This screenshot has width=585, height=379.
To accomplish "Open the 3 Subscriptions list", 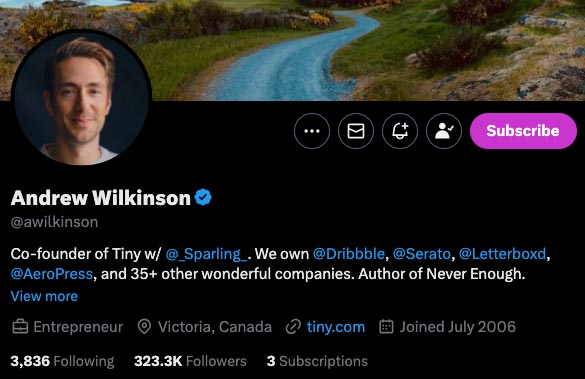I will click(317, 361).
